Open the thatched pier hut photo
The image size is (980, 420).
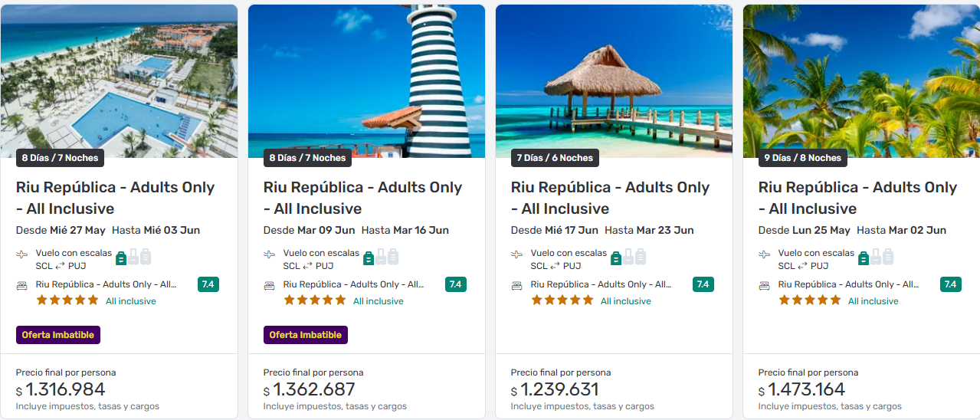(x=614, y=77)
